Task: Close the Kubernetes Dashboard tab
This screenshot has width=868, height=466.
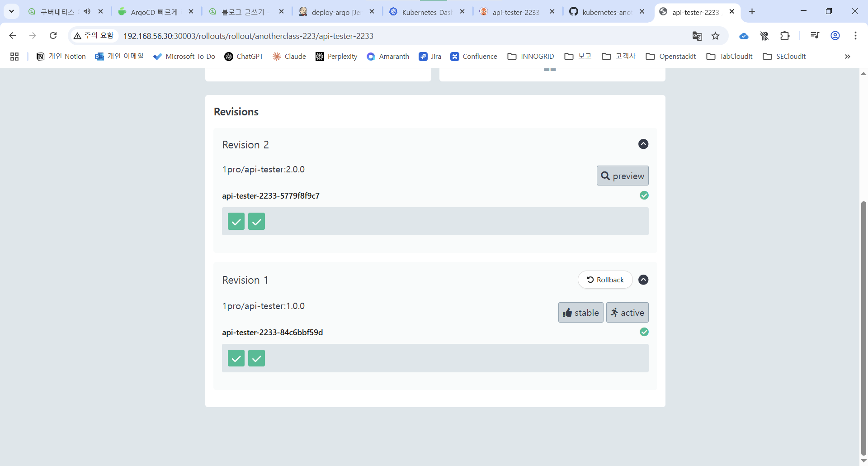Action: point(462,12)
